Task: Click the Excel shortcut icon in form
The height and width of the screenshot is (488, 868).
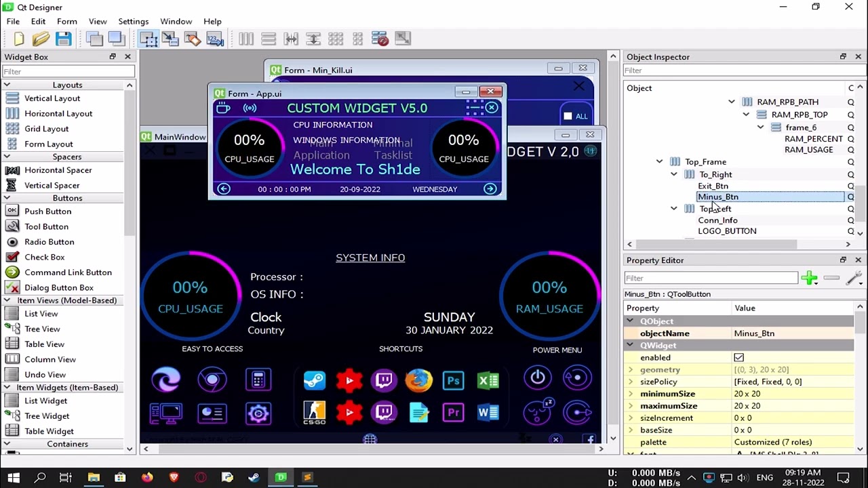Action: (488, 380)
